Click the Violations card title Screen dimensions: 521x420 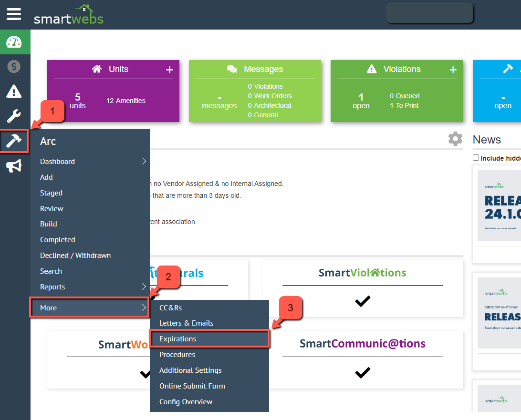402,69
